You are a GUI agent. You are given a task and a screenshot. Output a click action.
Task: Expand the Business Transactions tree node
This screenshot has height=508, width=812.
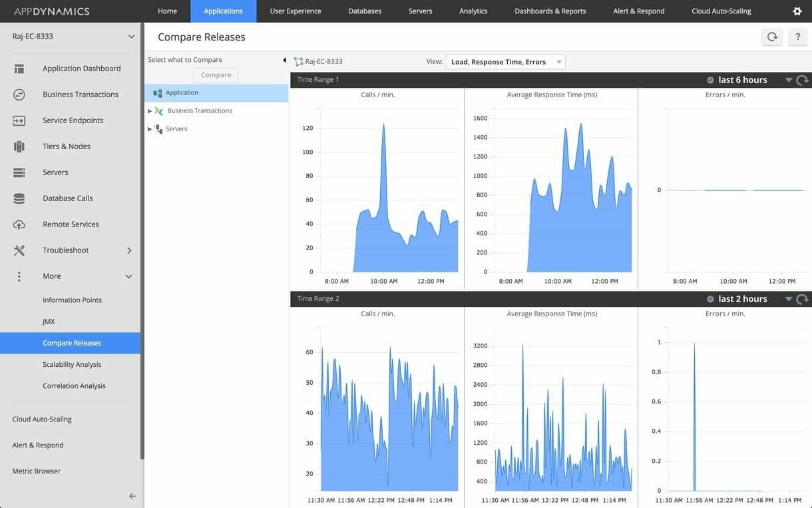click(149, 111)
